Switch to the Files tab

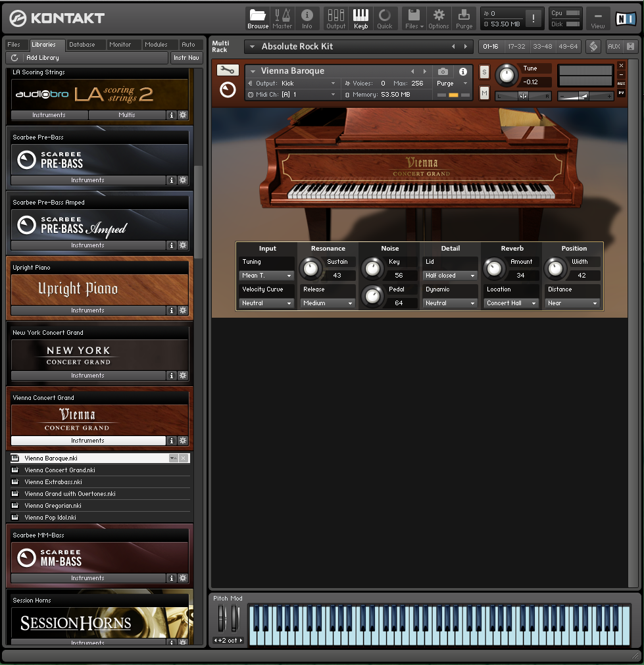14,45
